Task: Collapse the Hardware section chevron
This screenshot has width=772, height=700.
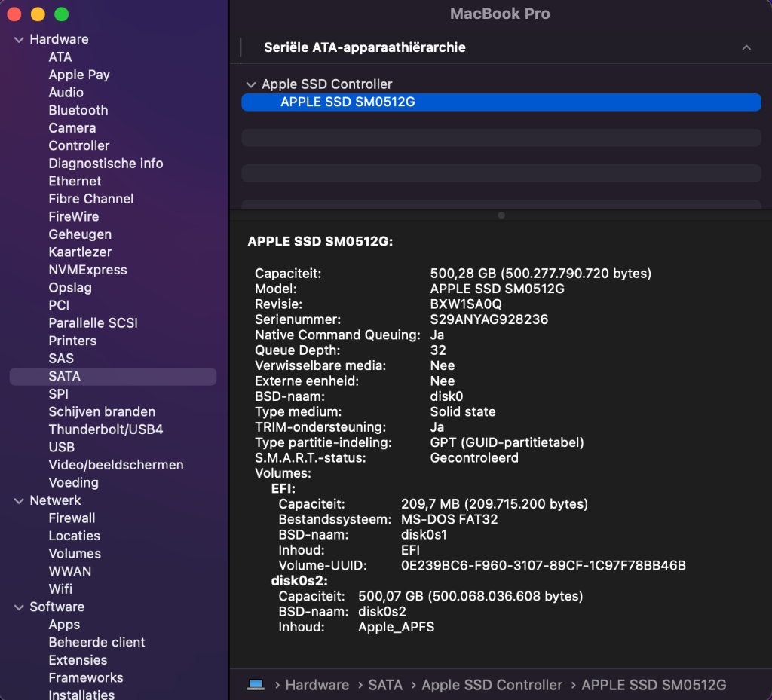Action: pyautogui.click(x=19, y=40)
